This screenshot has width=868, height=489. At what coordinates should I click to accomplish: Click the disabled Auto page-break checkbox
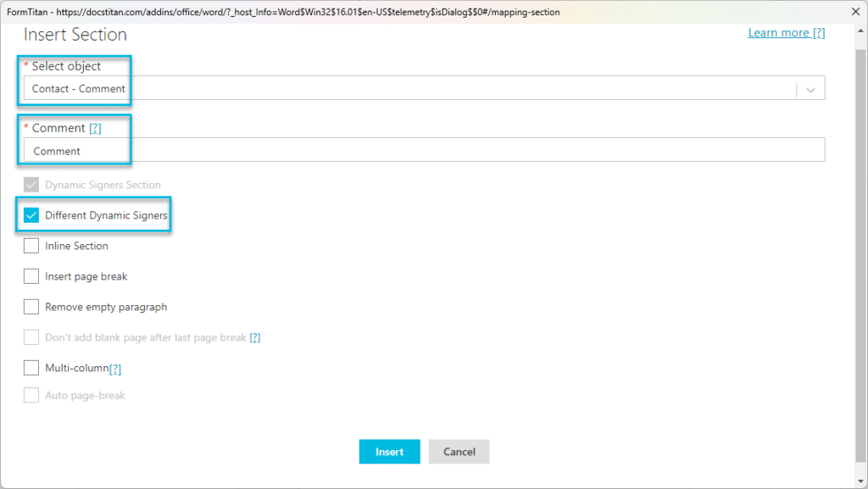(x=31, y=395)
